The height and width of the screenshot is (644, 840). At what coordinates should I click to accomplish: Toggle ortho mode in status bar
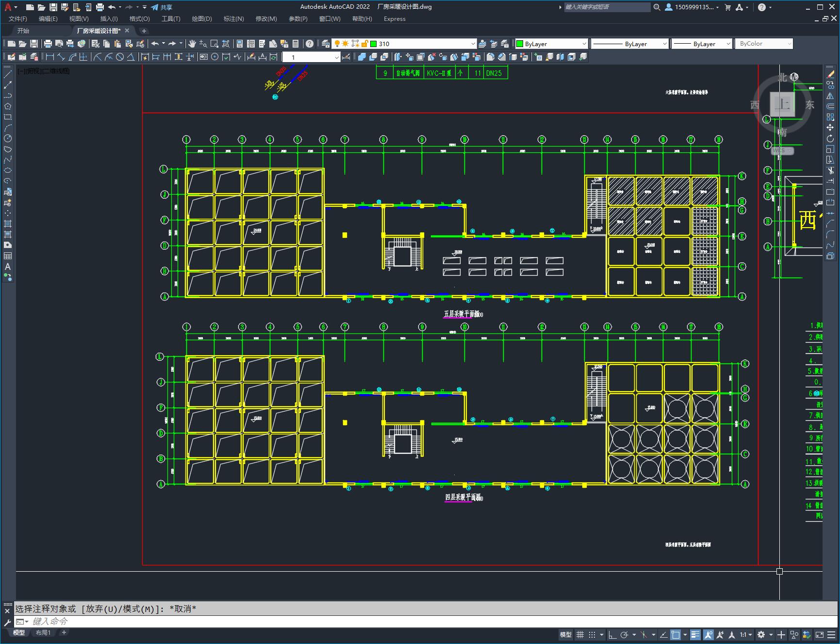pyautogui.click(x=612, y=635)
